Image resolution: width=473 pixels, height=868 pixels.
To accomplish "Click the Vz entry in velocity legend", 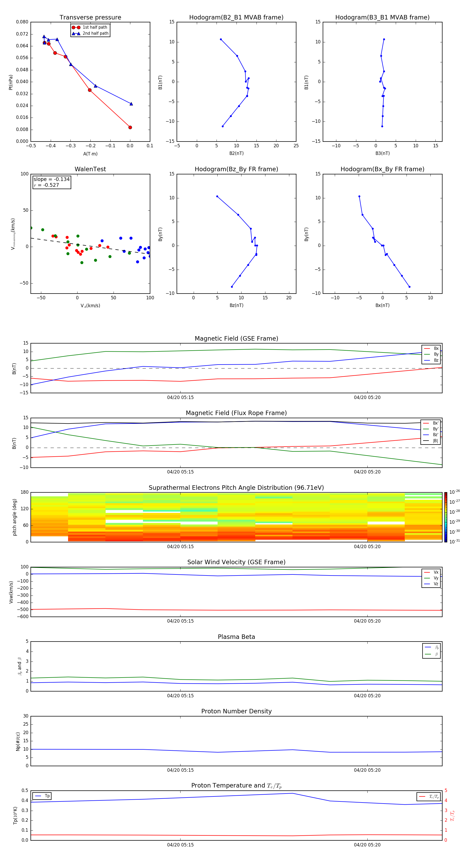I will tap(431, 584).
